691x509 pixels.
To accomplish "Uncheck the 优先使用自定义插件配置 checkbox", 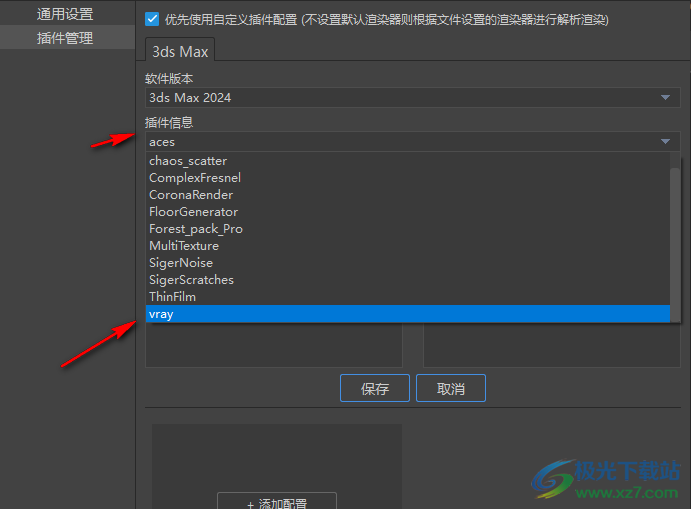I will [152, 19].
